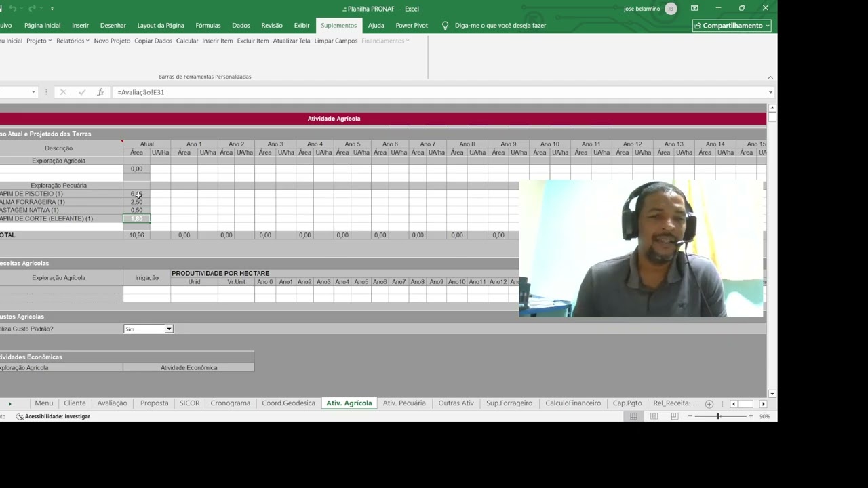Switch to Page Layout view icon
Screen dimensions: 868x488
(654, 416)
